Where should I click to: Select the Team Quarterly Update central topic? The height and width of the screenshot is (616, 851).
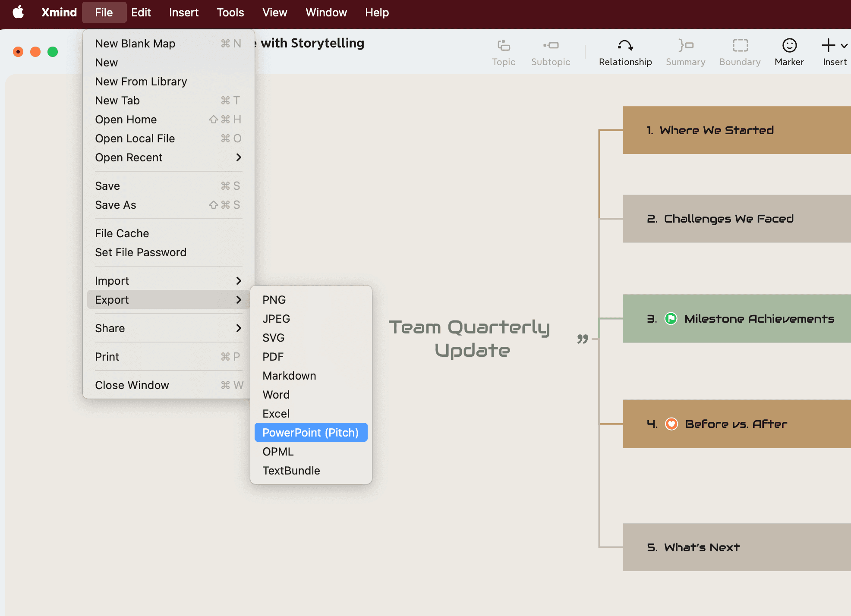point(470,339)
